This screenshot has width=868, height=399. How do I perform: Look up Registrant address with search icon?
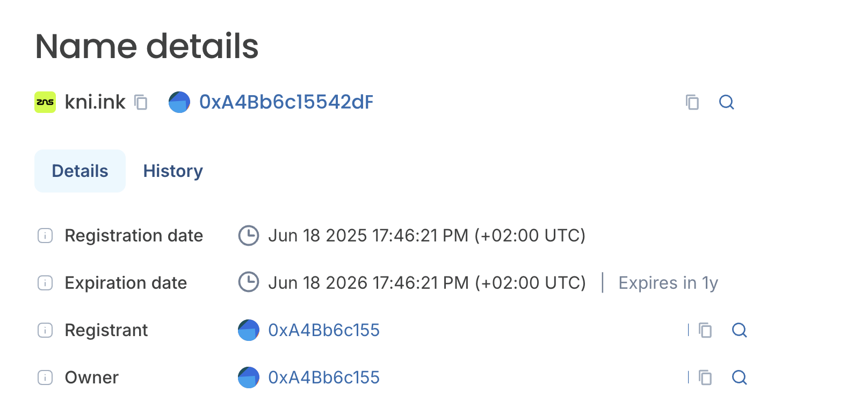tap(740, 330)
